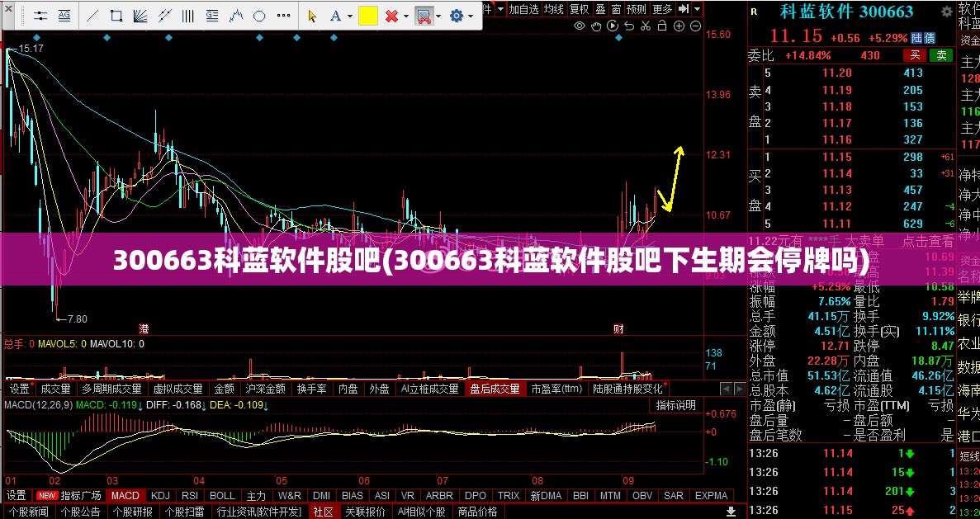Click the 窗 window button
Screen dimensions: 980x519
click(616, 9)
